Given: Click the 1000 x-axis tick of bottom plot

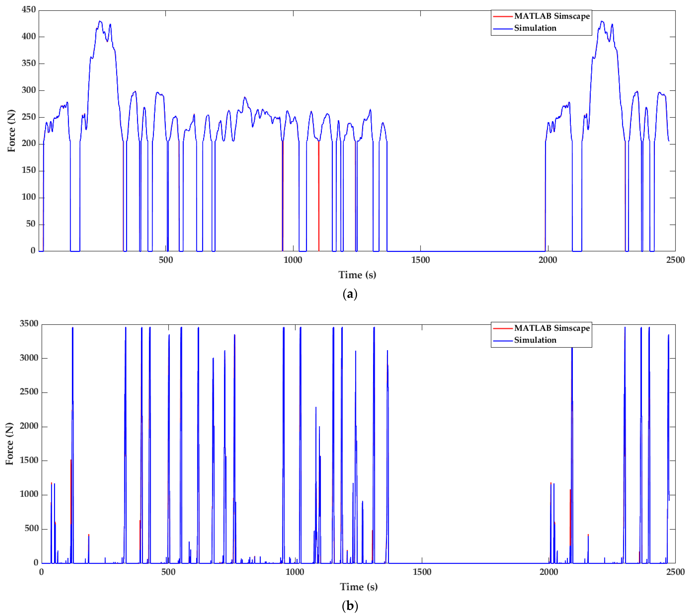Looking at the screenshot, I should tap(295, 572).
